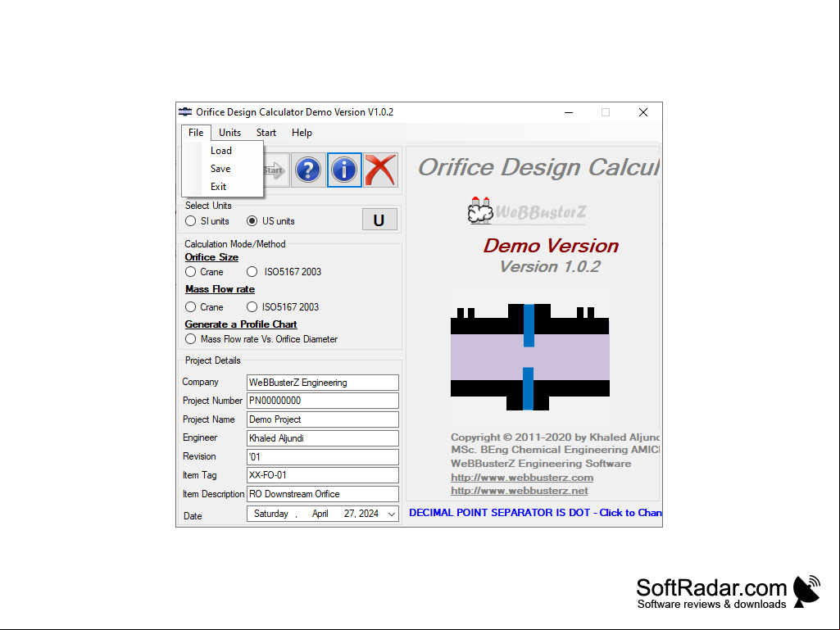Close the Orifice Design Calculator window
This screenshot has height=630, width=840.
pos(642,112)
